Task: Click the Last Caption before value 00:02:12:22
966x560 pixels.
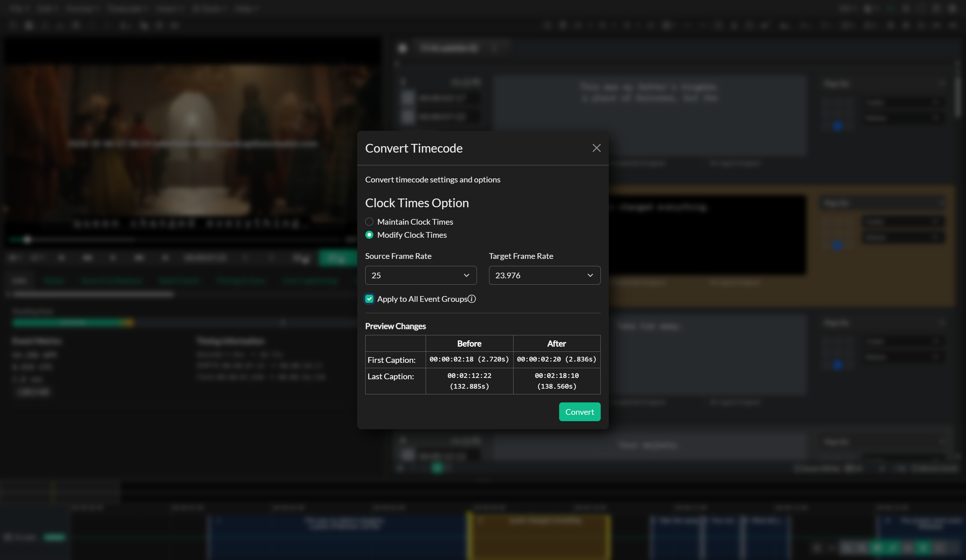Action: tap(469, 381)
